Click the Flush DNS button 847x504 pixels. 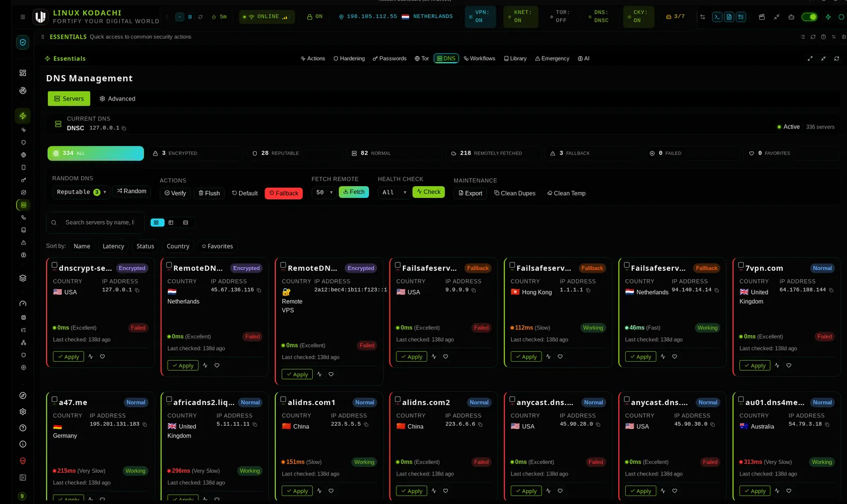tap(209, 194)
